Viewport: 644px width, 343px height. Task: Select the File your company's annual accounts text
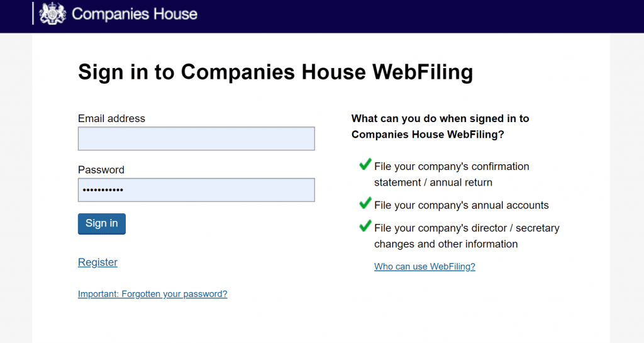[461, 205]
